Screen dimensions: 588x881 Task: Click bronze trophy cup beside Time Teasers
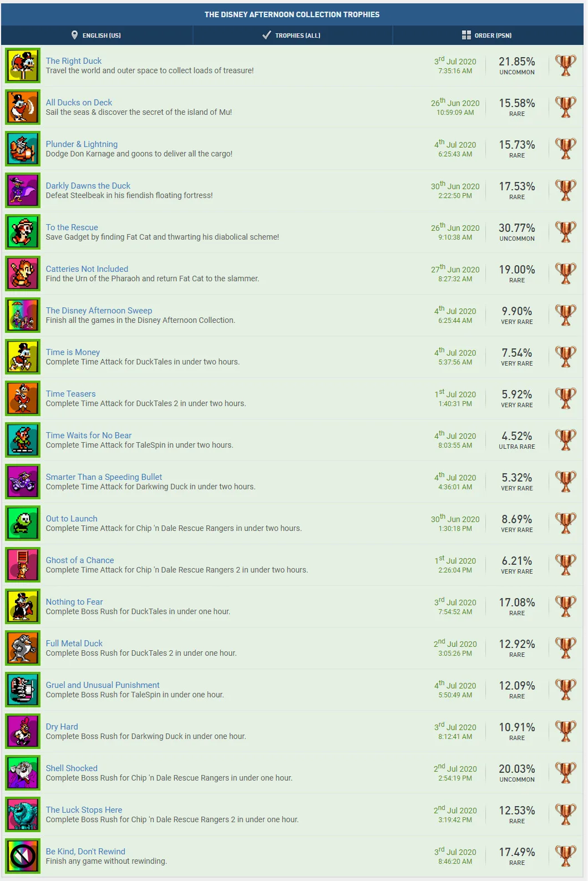coord(566,398)
